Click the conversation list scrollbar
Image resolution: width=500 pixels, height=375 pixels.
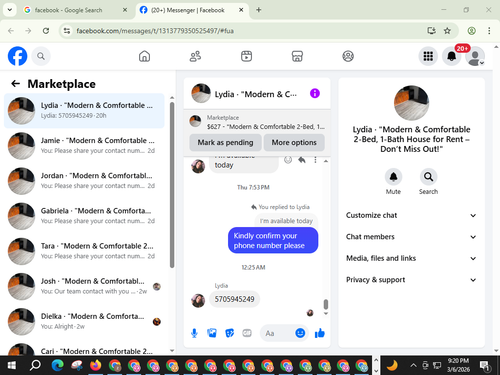tap(172, 185)
